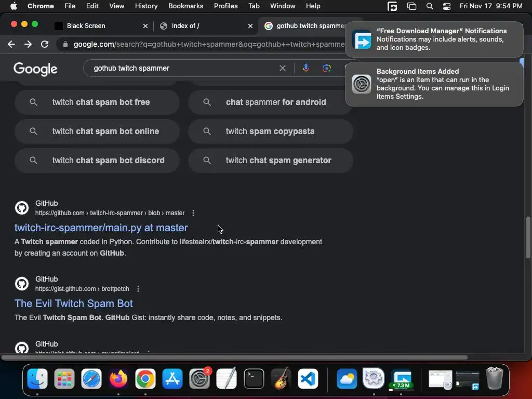Click the GitHub favicon of the Evil Twitch Spam Bot result
This screenshot has height=399, width=532.
click(x=22, y=284)
